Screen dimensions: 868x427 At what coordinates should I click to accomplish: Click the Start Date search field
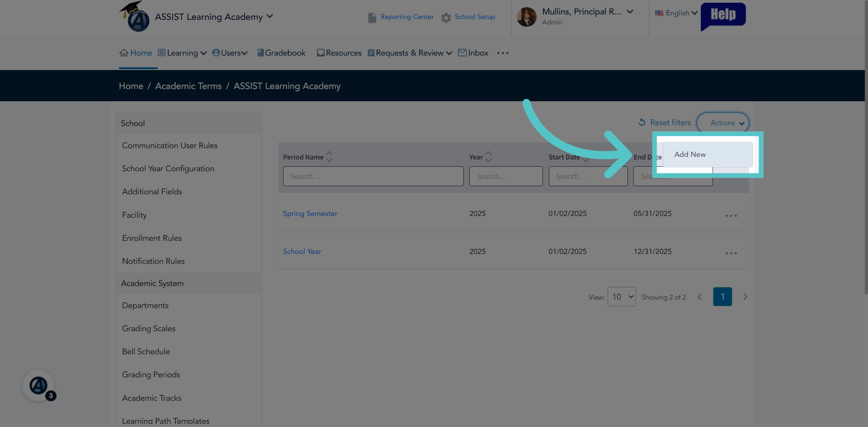[x=588, y=176]
